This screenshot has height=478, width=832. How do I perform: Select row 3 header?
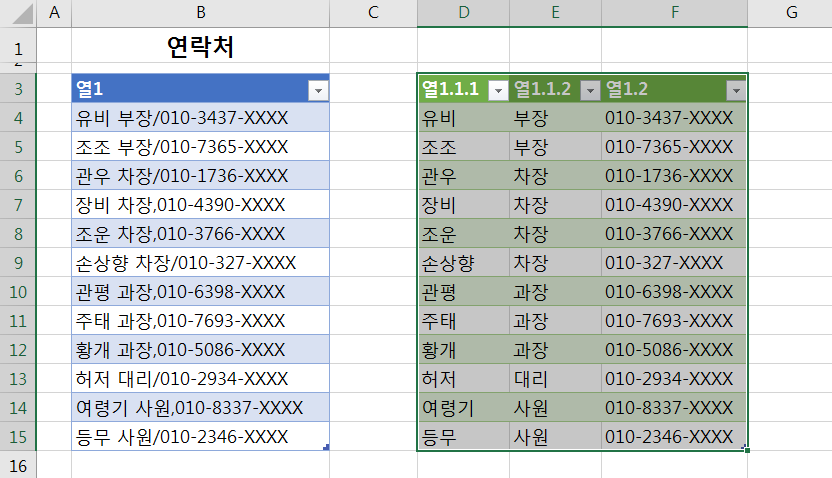pos(18,88)
